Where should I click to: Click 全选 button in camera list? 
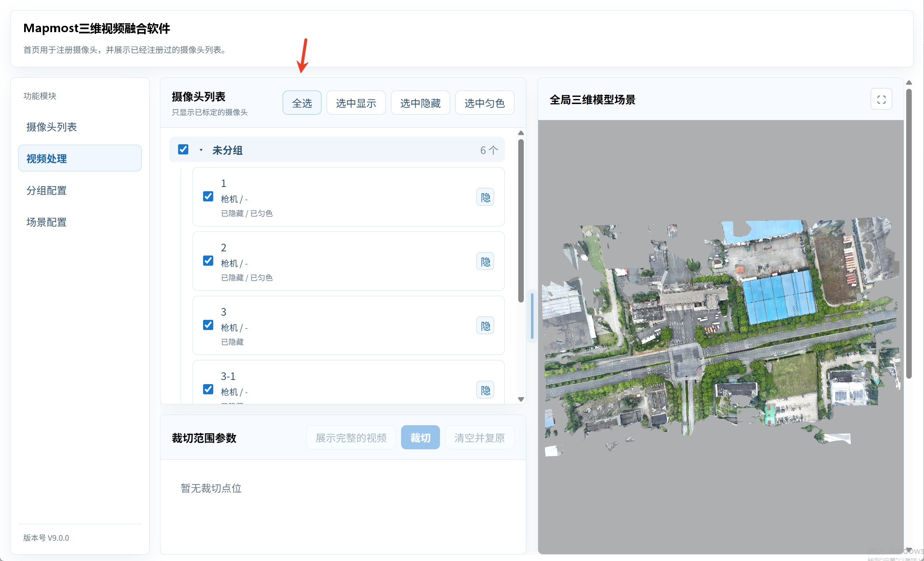[302, 103]
